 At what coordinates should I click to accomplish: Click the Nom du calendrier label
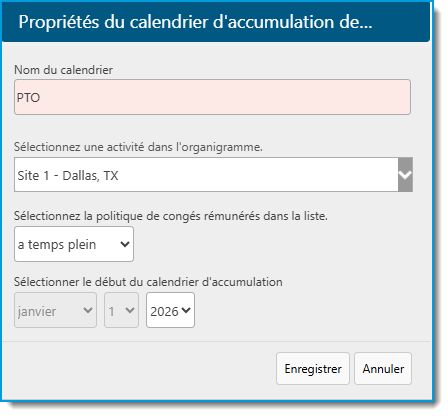[63, 70]
